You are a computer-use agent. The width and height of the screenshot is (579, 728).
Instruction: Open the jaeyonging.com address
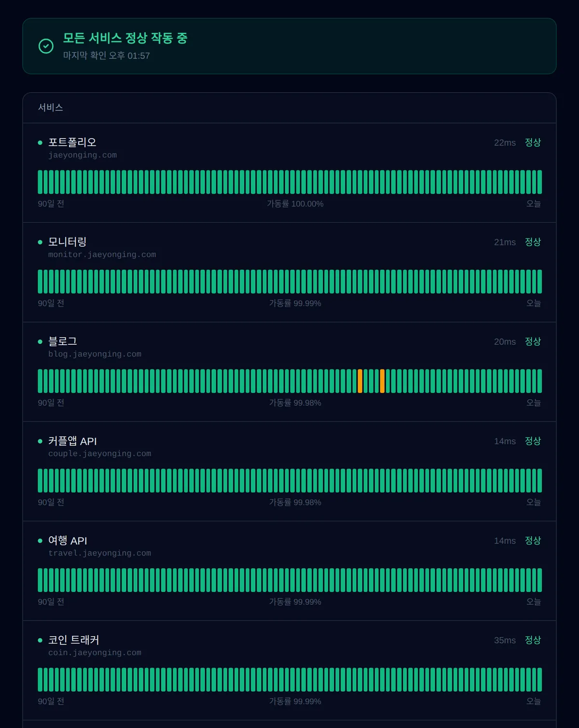pos(83,155)
